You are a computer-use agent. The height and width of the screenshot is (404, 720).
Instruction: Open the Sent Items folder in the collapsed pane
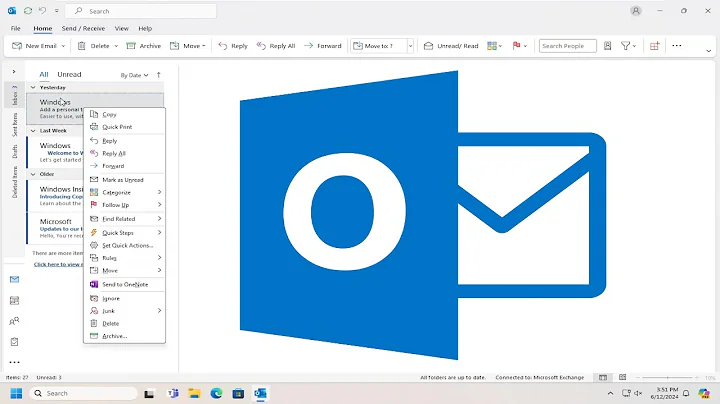15,124
